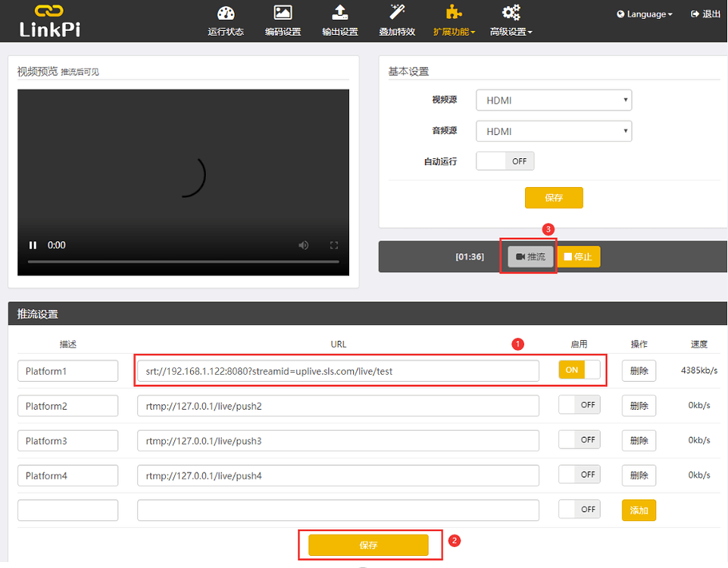Open the 音频源 HDMI dropdown

553,131
